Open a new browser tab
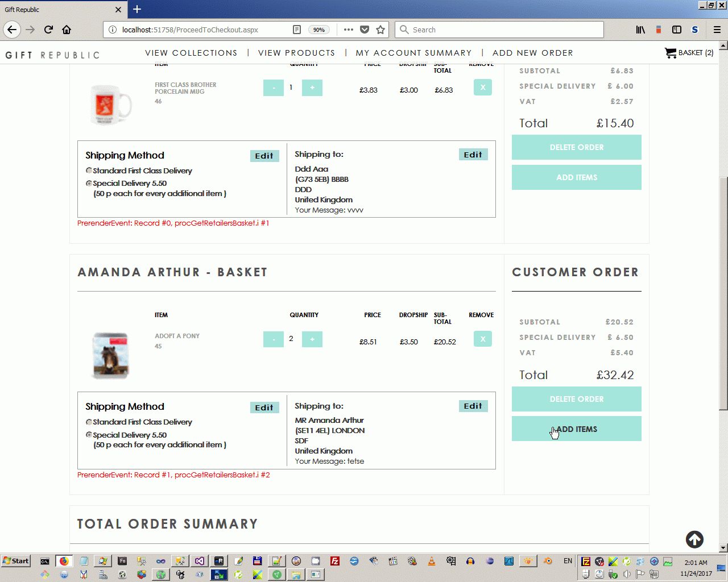This screenshot has width=728, height=582. [137, 9]
